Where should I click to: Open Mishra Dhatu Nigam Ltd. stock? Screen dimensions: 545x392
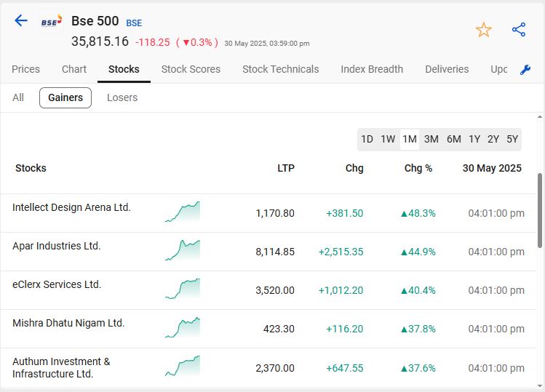68,323
